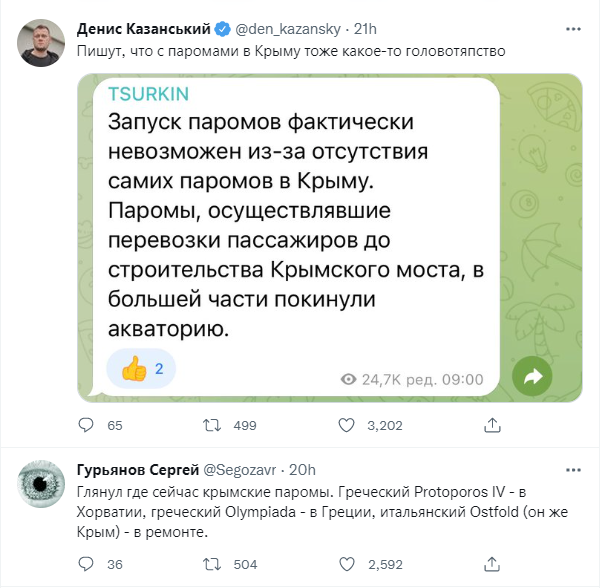Reply to Гурьянов Сергей's tweet
Viewport: 600px width, 588px height.
click(87, 564)
